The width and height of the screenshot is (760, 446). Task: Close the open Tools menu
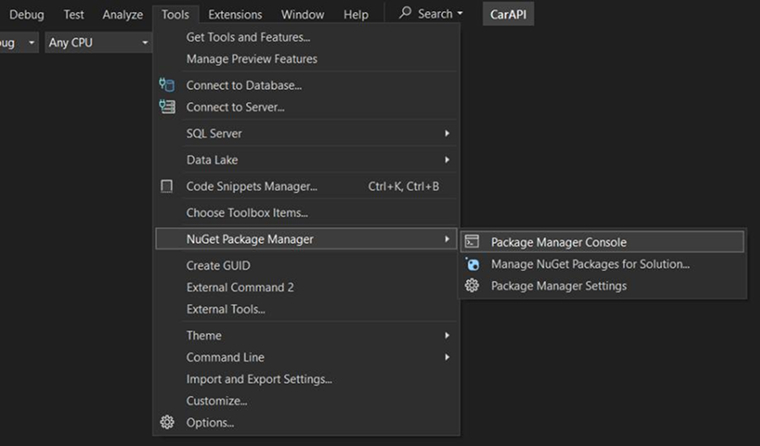click(175, 15)
